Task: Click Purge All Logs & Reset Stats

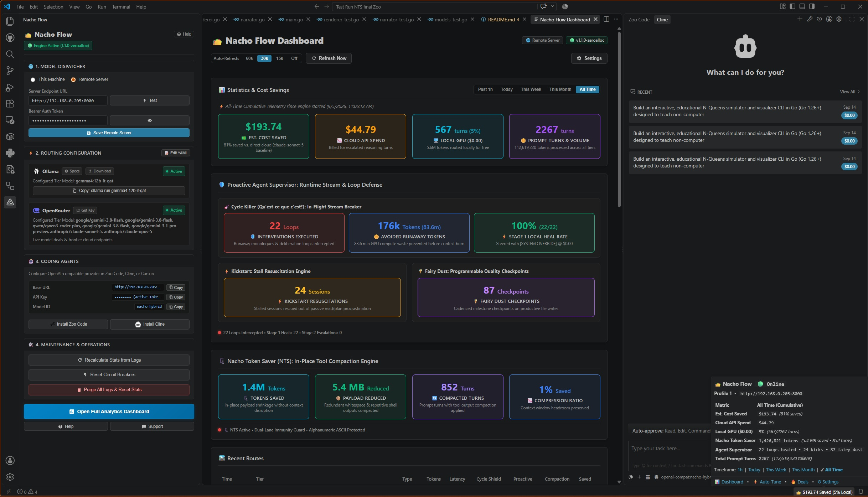Action: pos(109,390)
